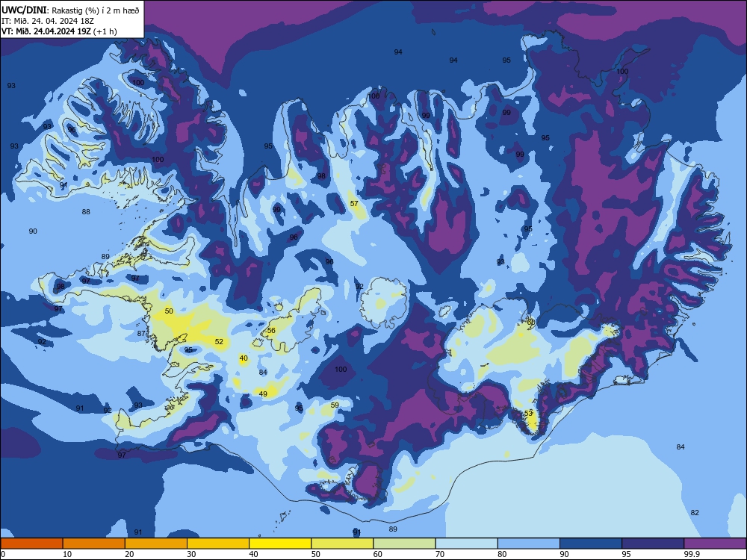Click the 80–90 light blue legend swatch
Image resolution: width=747 pixels, height=560 pixels.
[528, 544]
